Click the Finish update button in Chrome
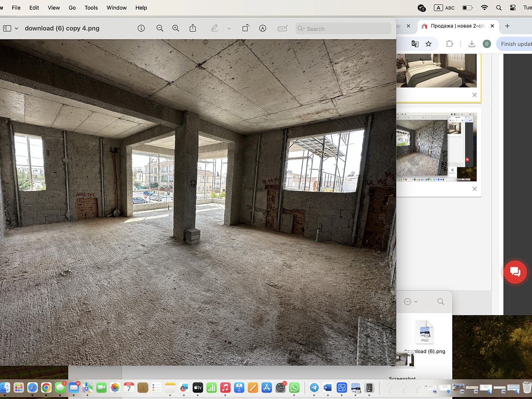This screenshot has width=532, height=399. click(x=516, y=44)
